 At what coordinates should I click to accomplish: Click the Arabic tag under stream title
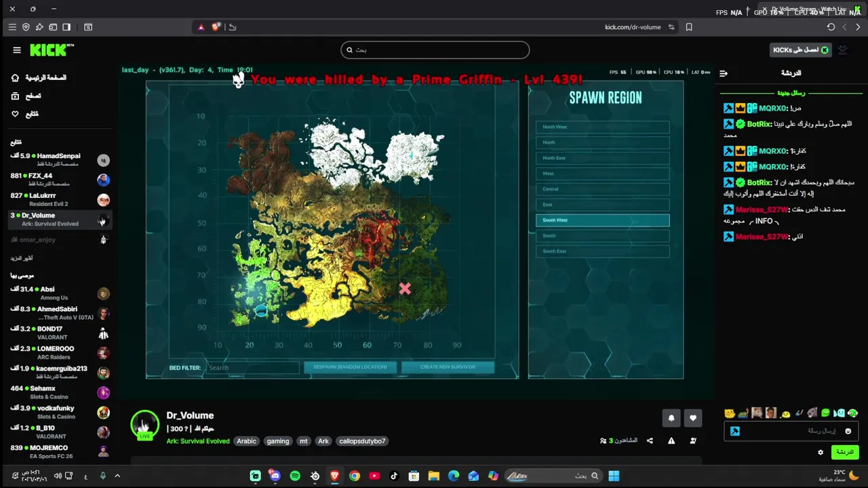pos(246,441)
